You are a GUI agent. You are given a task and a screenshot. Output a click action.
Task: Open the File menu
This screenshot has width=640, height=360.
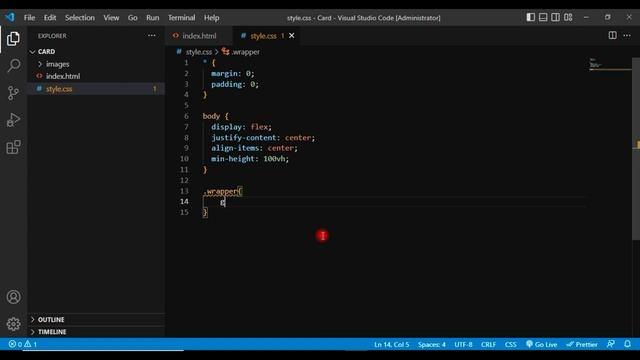point(29,18)
